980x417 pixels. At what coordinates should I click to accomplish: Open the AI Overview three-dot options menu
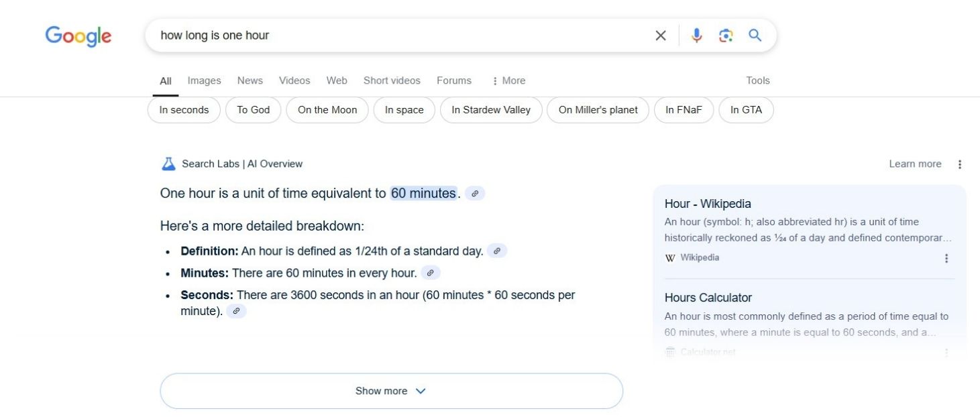[x=960, y=164]
